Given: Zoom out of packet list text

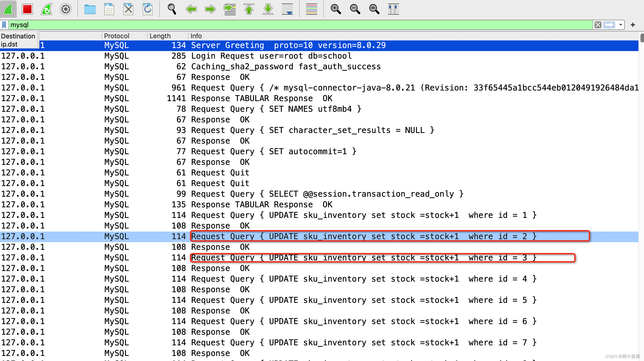Looking at the screenshot, I should point(355,9).
